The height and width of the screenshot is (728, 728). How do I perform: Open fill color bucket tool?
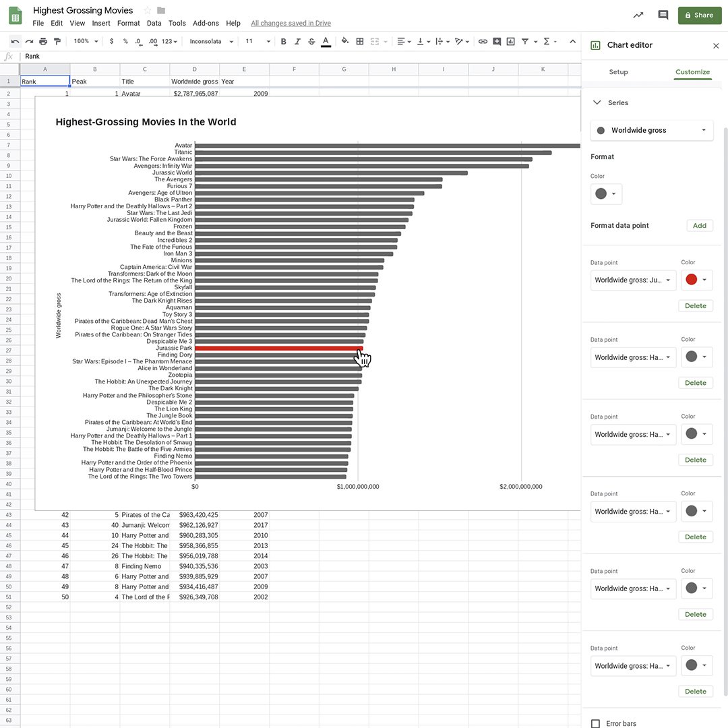click(345, 41)
